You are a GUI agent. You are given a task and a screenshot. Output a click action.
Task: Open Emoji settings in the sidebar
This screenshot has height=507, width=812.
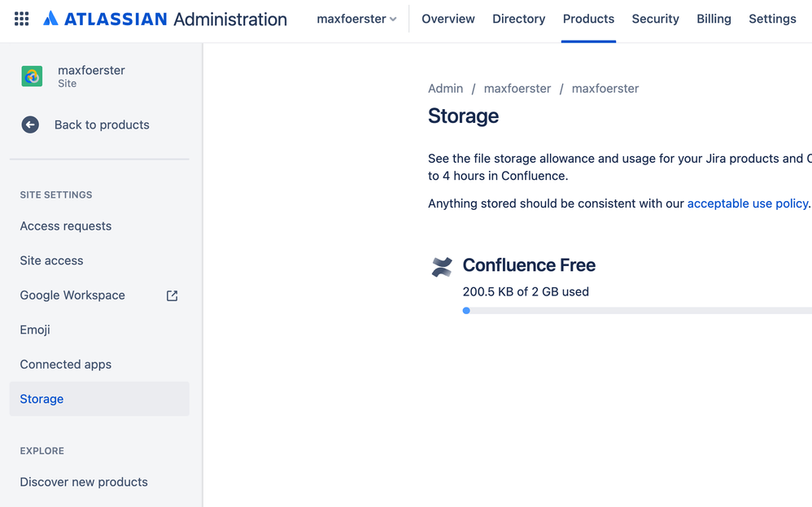coord(99,330)
